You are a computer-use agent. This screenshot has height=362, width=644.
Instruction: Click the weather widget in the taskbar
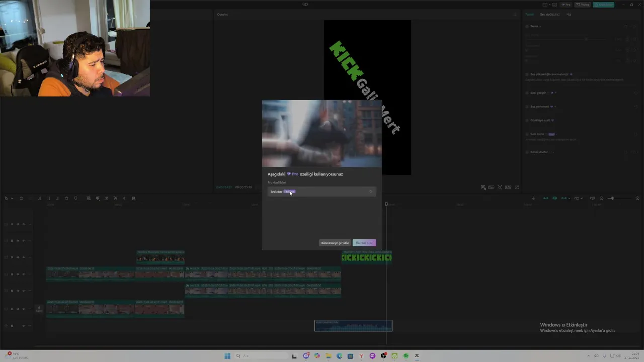18,356
